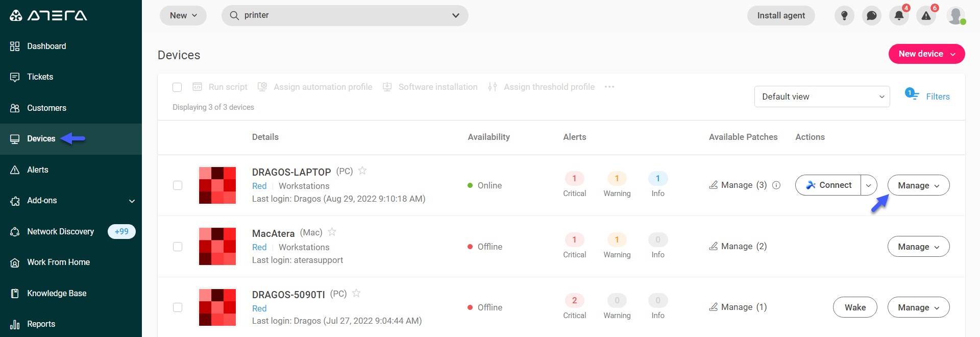Click the DRAGOS-5090TI device thumbnail

(217, 307)
